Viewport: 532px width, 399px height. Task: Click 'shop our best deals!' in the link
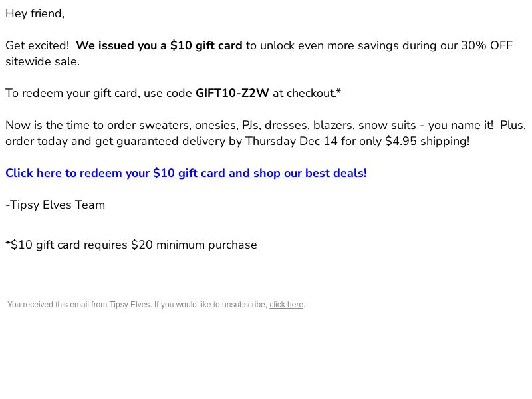click(310, 173)
